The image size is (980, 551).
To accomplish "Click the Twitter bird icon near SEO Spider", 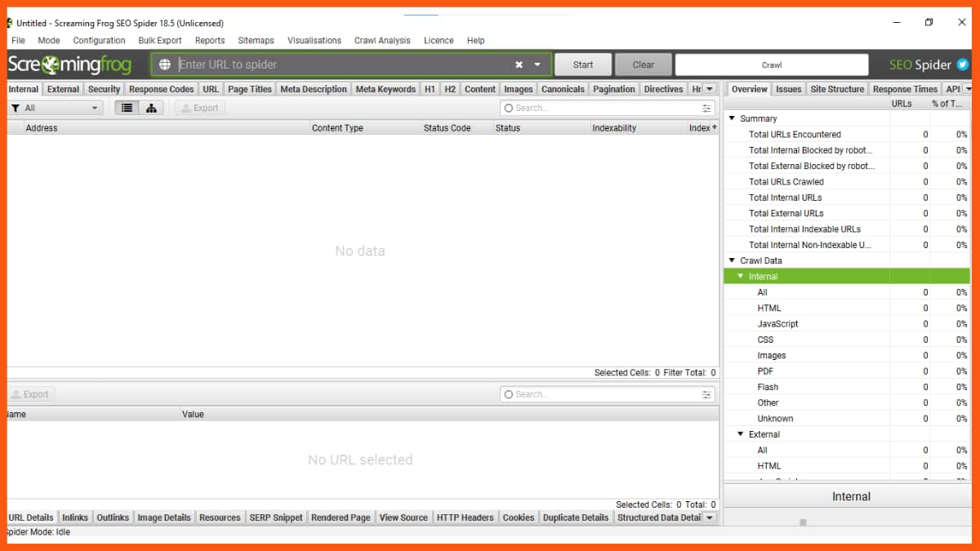I will pos(962,64).
